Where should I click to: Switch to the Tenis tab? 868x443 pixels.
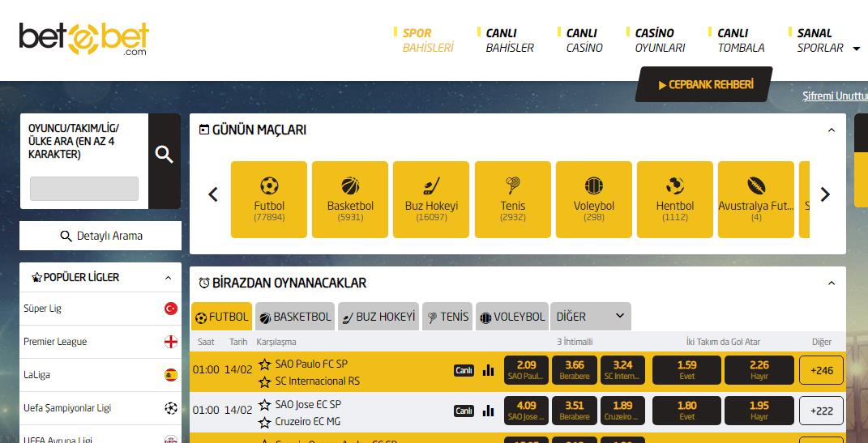pyautogui.click(x=447, y=317)
